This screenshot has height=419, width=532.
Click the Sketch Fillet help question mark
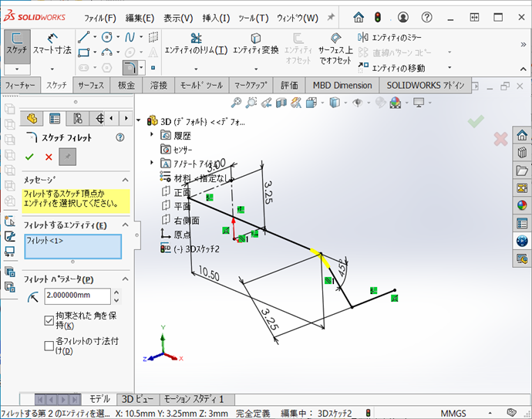pos(120,137)
